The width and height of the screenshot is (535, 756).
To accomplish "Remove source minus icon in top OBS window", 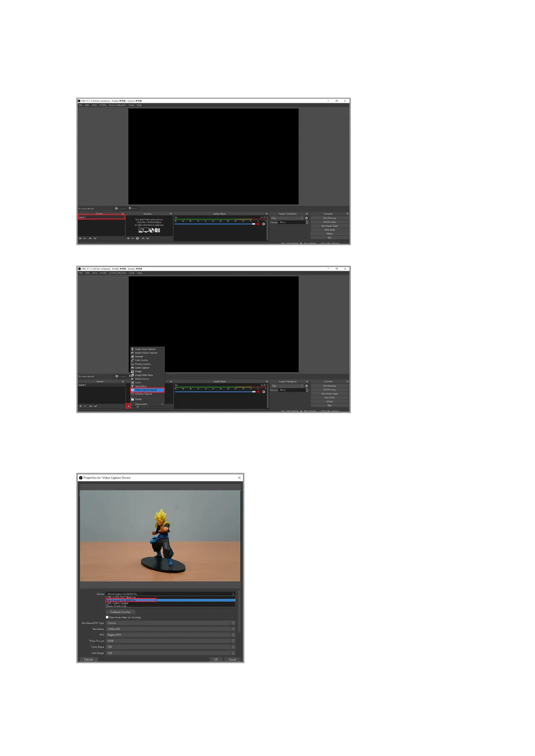I will (x=133, y=238).
